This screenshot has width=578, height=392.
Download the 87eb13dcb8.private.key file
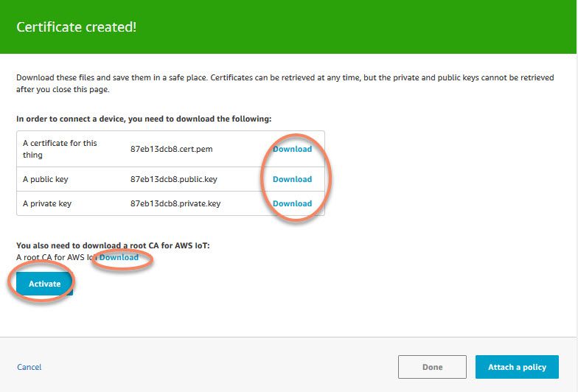click(292, 203)
